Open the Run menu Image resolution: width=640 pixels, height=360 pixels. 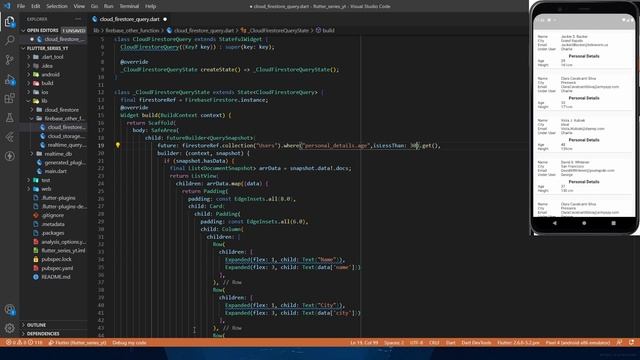tap(109, 6)
